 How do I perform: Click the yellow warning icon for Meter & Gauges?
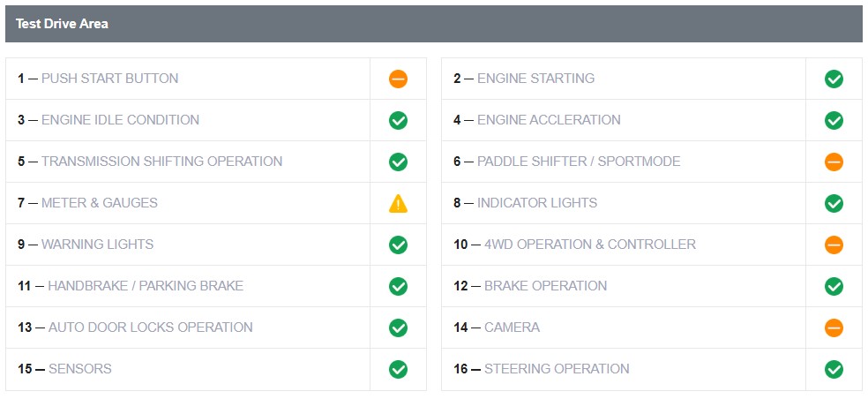398,203
